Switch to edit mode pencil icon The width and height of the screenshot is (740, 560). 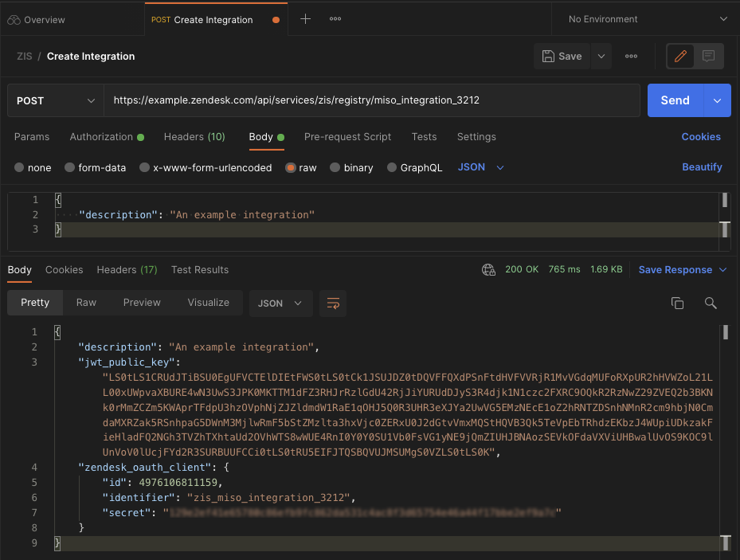click(680, 56)
